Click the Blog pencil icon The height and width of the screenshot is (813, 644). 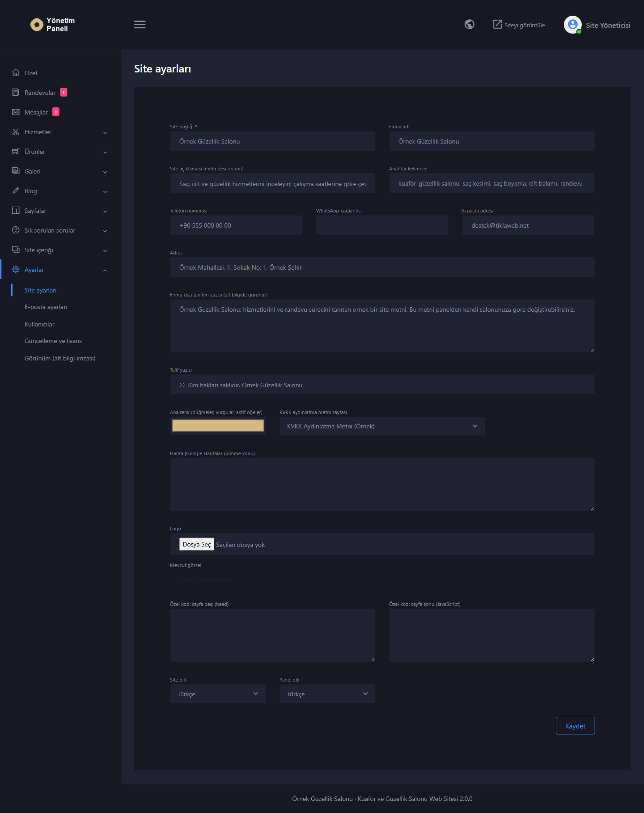16,191
